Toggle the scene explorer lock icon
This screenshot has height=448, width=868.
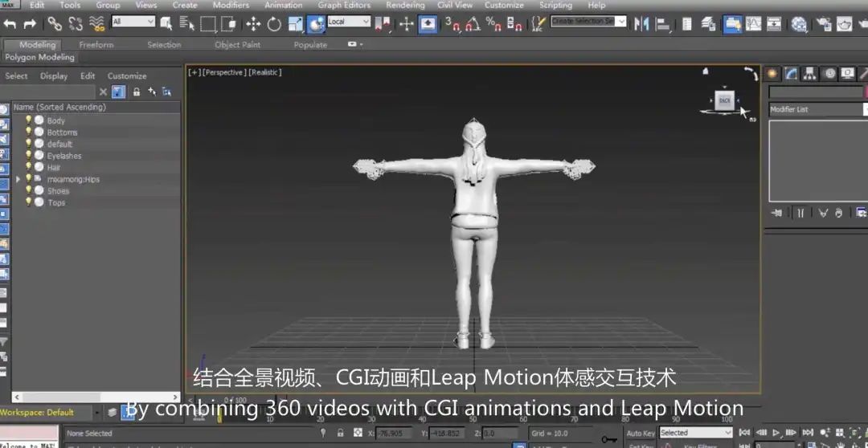pyautogui.click(x=136, y=92)
